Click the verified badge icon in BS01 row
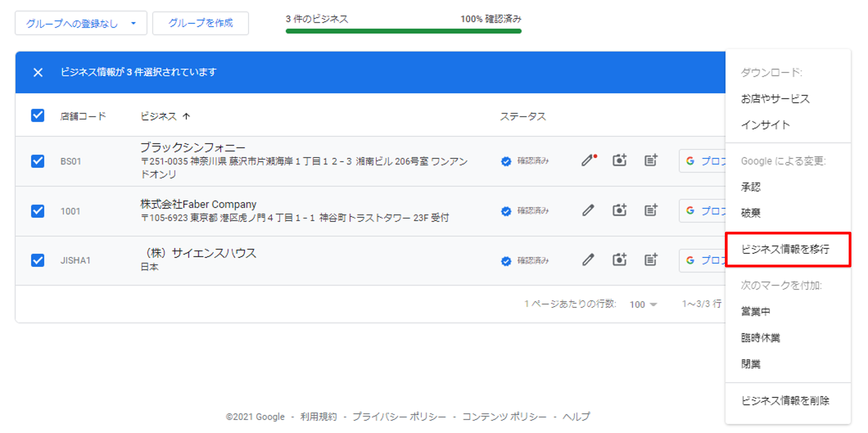The image size is (868, 433). click(x=506, y=161)
